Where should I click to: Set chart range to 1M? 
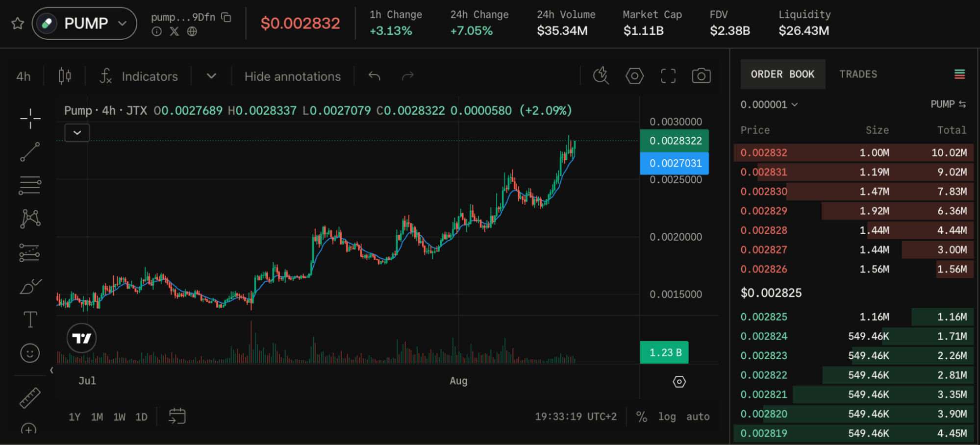[97, 417]
